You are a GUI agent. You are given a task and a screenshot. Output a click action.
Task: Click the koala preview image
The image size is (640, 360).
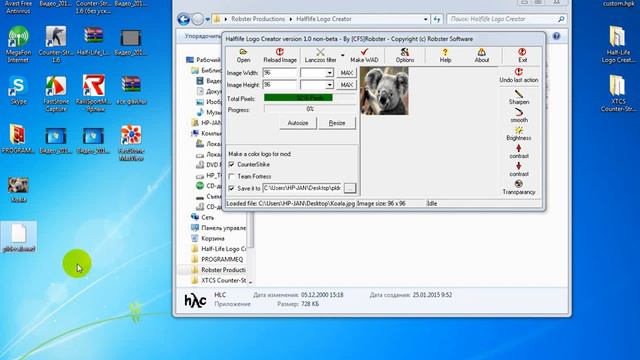(x=384, y=91)
